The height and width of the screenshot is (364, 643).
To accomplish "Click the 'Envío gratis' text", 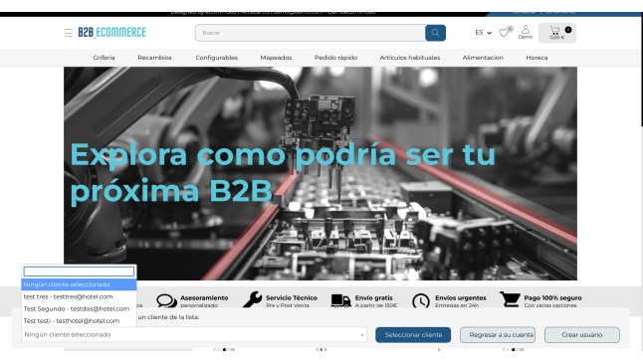I will tap(373, 297).
